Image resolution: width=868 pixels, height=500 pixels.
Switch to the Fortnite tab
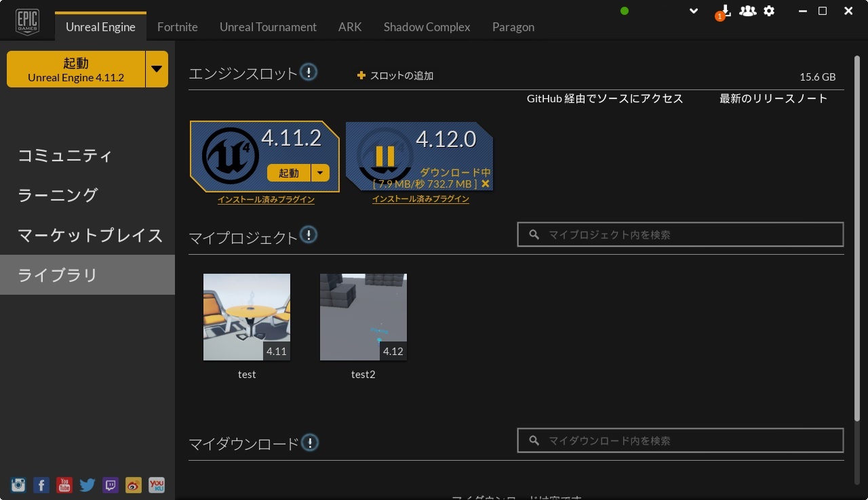tap(178, 27)
